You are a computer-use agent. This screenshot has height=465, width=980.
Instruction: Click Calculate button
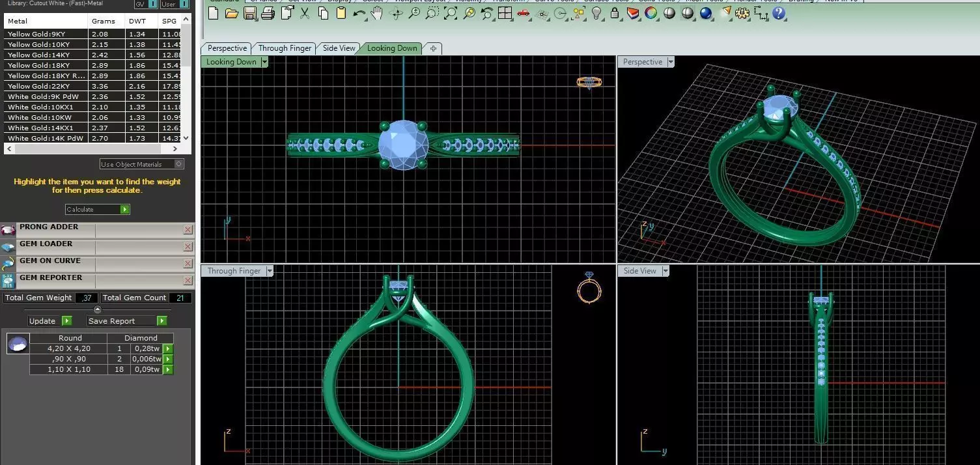pyautogui.click(x=98, y=209)
